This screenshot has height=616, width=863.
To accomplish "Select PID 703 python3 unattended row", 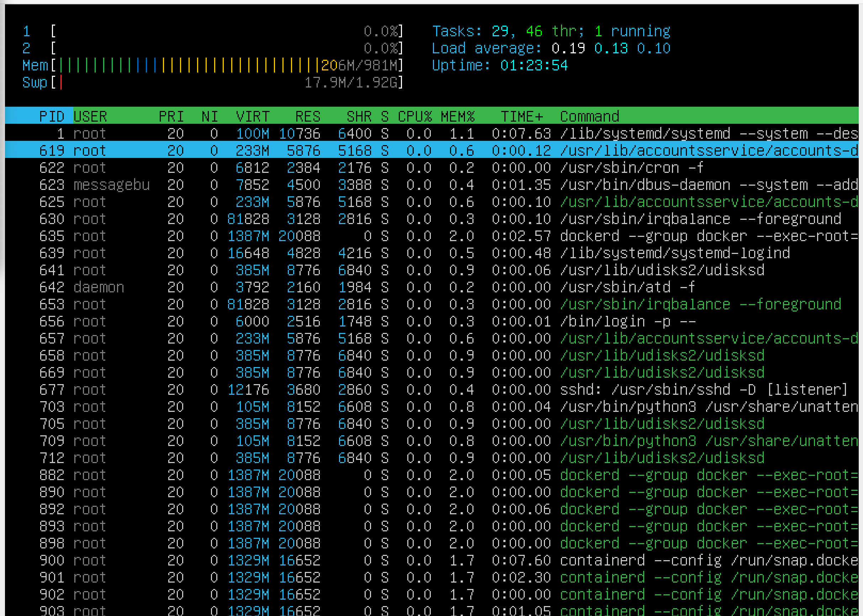I will [432, 407].
